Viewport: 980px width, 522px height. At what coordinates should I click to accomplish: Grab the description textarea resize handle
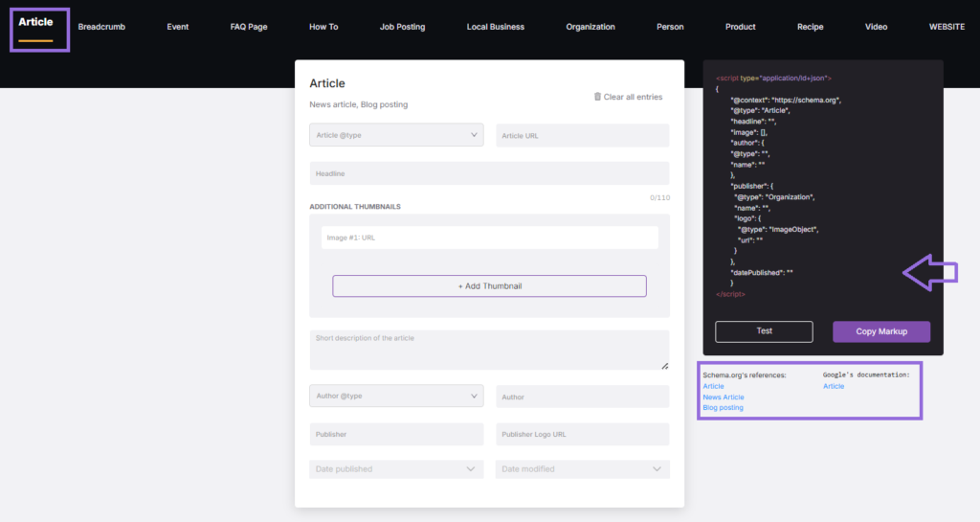coord(665,366)
